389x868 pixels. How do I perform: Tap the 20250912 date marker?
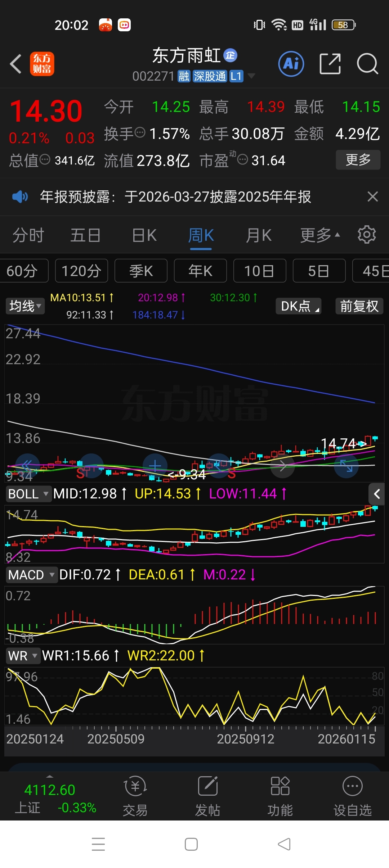pos(246,739)
